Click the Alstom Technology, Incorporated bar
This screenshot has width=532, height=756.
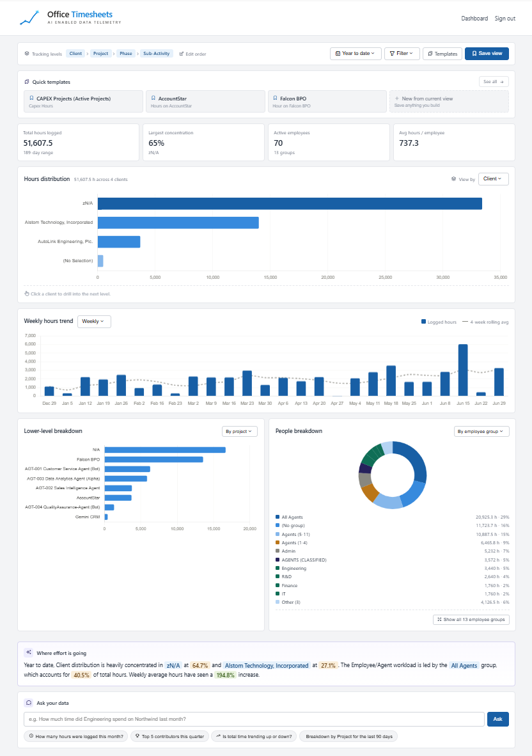click(178, 223)
